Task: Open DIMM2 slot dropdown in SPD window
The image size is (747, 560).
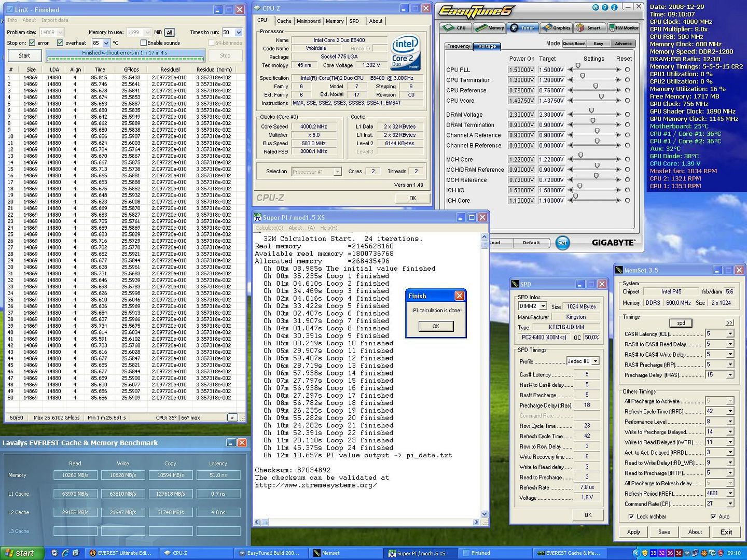Action: click(x=543, y=306)
